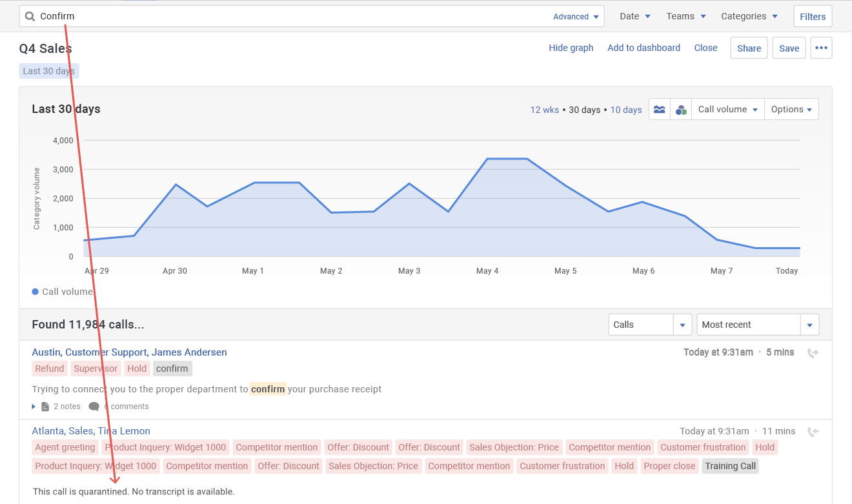
Task: Open the Teams filter menu
Action: 685,16
